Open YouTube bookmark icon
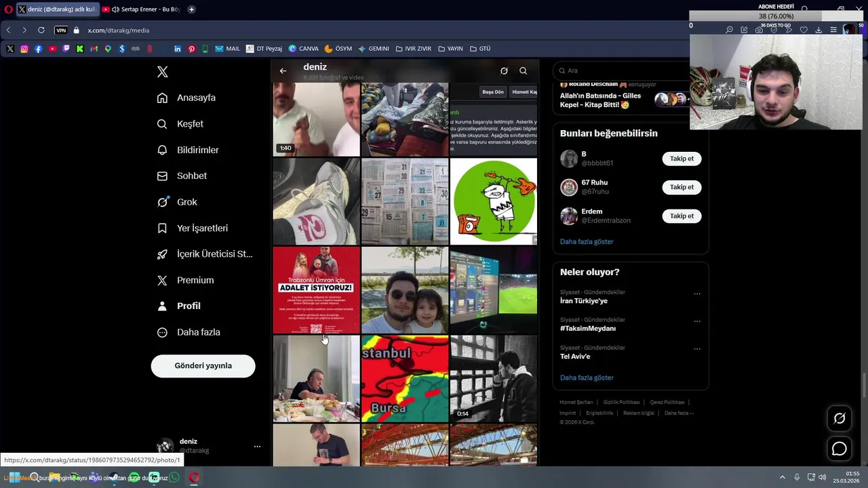The image size is (868, 488). (x=52, y=49)
